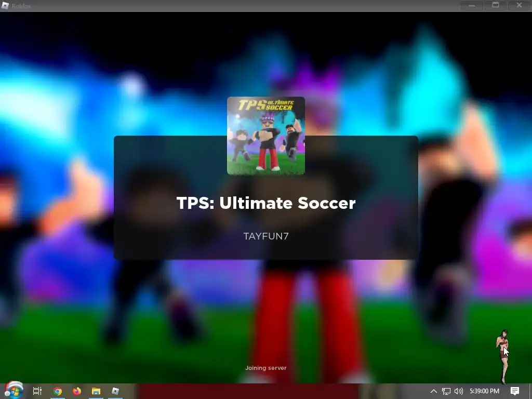
Task: Click the 5:39:00 PM clock
Action: [x=484, y=391]
